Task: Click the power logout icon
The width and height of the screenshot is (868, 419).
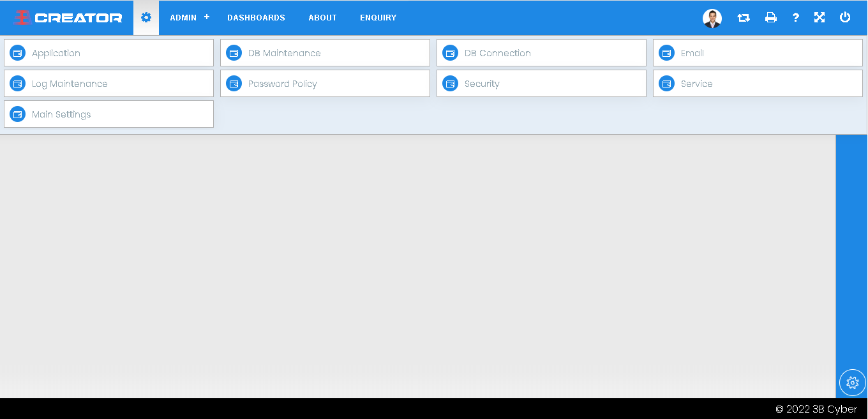Action: [845, 18]
